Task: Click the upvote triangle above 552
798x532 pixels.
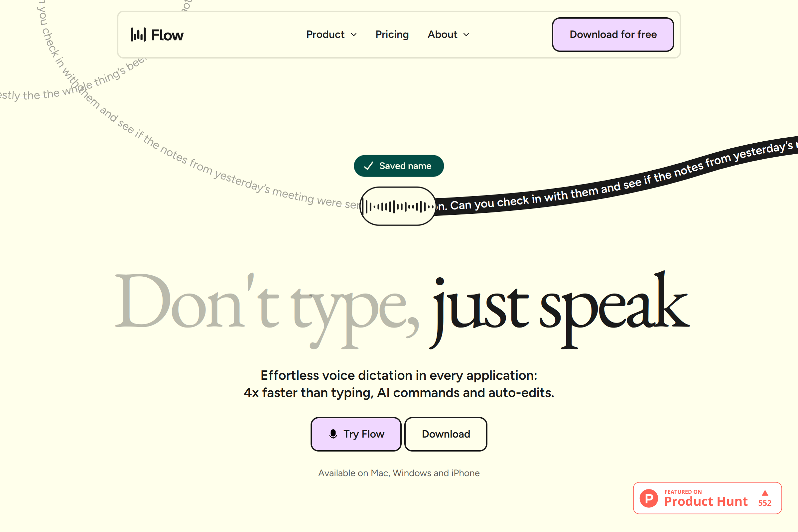Action: click(x=765, y=493)
